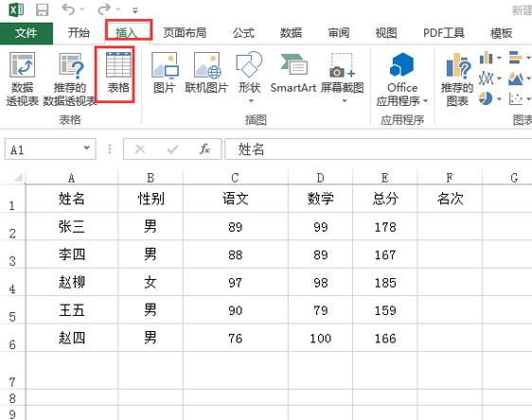Select cell containing 总分

385,199
